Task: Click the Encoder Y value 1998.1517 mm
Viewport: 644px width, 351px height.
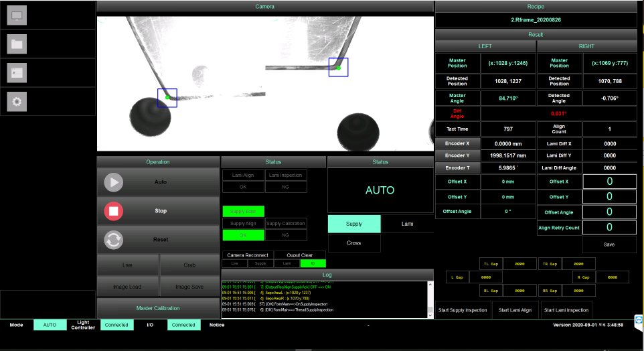Action: coord(508,155)
